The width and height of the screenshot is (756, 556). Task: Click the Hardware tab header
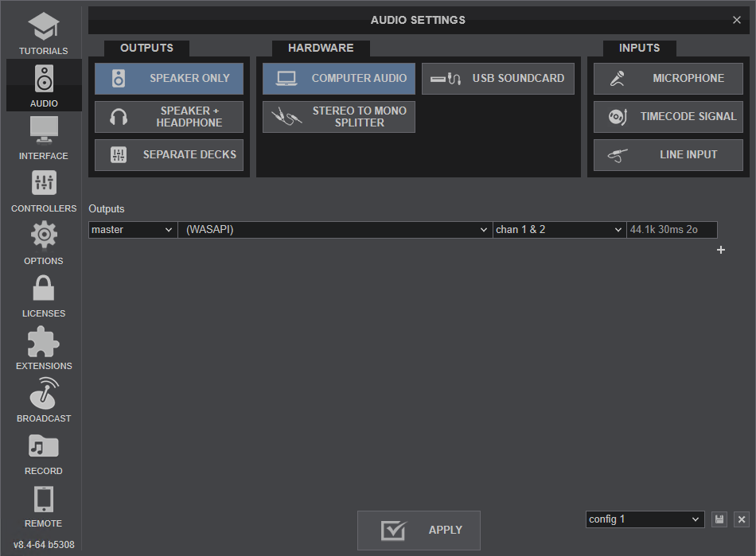(x=321, y=49)
